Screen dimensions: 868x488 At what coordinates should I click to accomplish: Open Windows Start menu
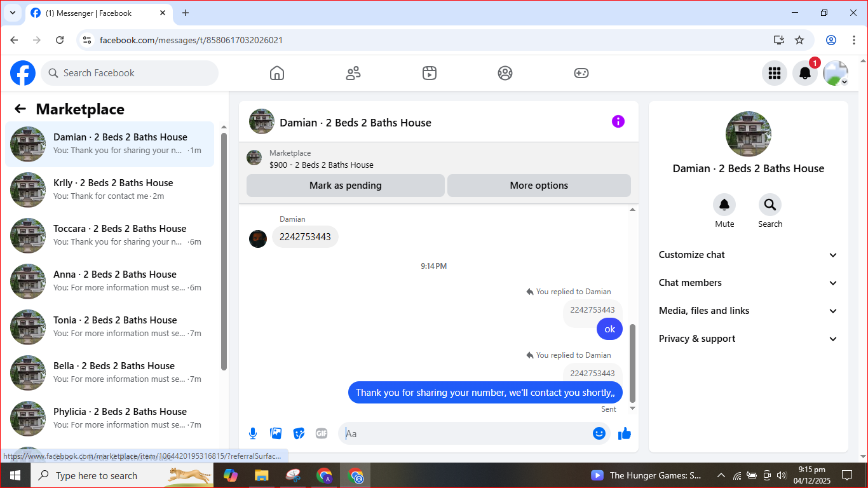click(x=15, y=475)
